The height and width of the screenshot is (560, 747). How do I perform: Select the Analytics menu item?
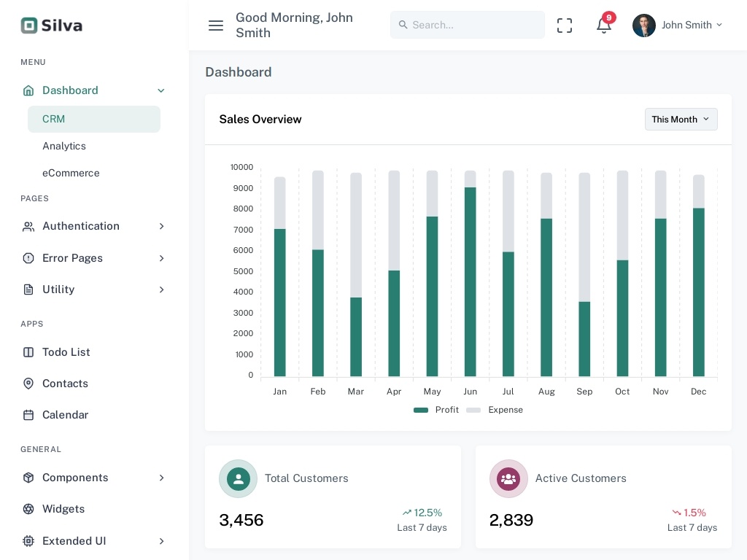64,146
